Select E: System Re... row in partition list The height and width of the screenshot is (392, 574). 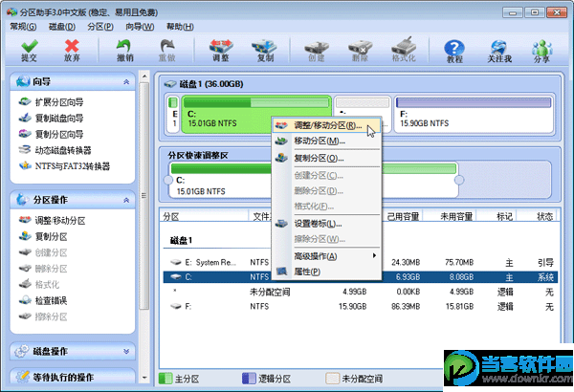[361, 262]
